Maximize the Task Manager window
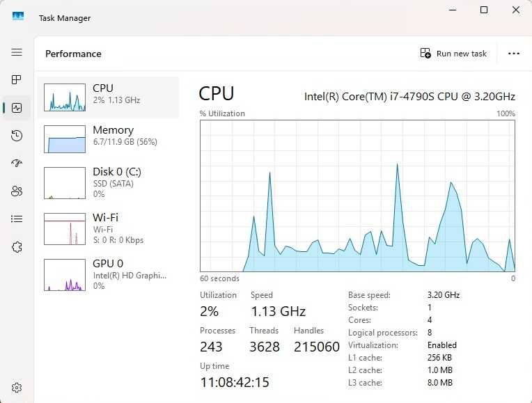 pos(484,10)
